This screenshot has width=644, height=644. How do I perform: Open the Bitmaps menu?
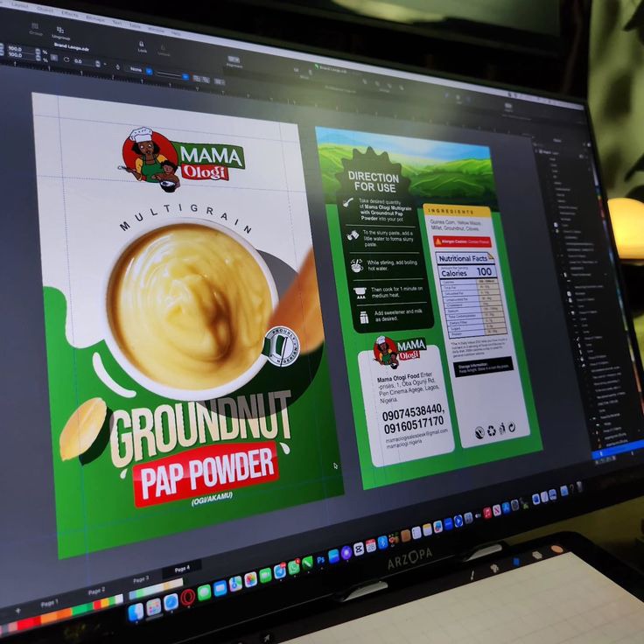(x=94, y=17)
